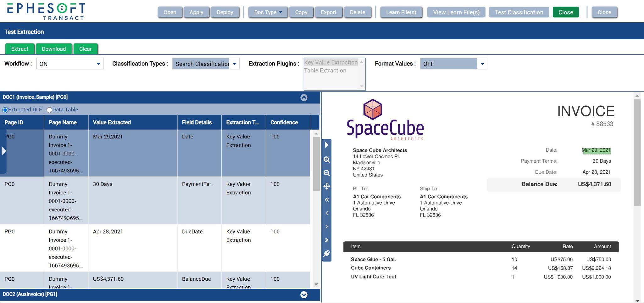Click the Page Name column header
This screenshot has width=644, height=303.
66,122
